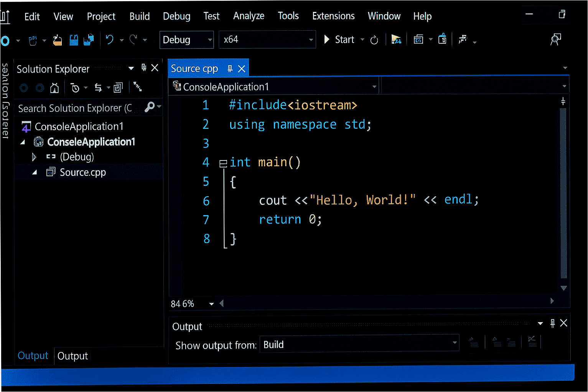This screenshot has height=392, width=588.
Task: Click the editor vertical scrollbar thumb
Action: [563, 193]
